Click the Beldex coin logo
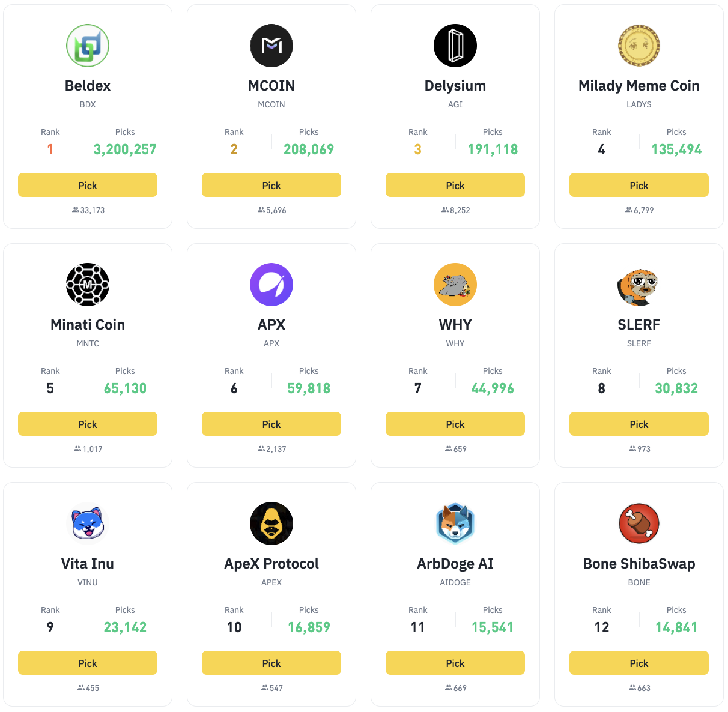 (x=88, y=46)
